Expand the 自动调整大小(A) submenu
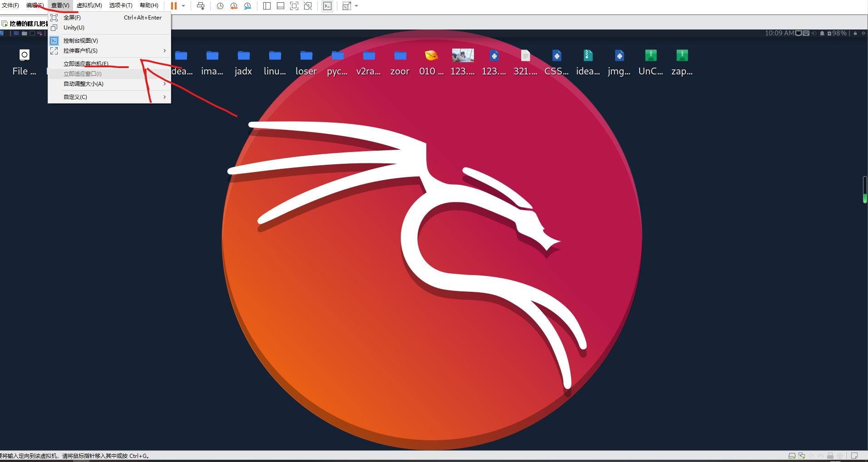Viewport: 868px width, 462px height. 109,84
